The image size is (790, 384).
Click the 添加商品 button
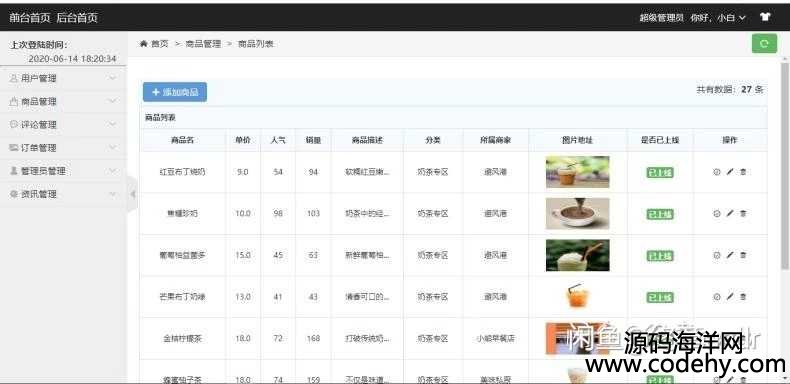click(x=175, y=92)
